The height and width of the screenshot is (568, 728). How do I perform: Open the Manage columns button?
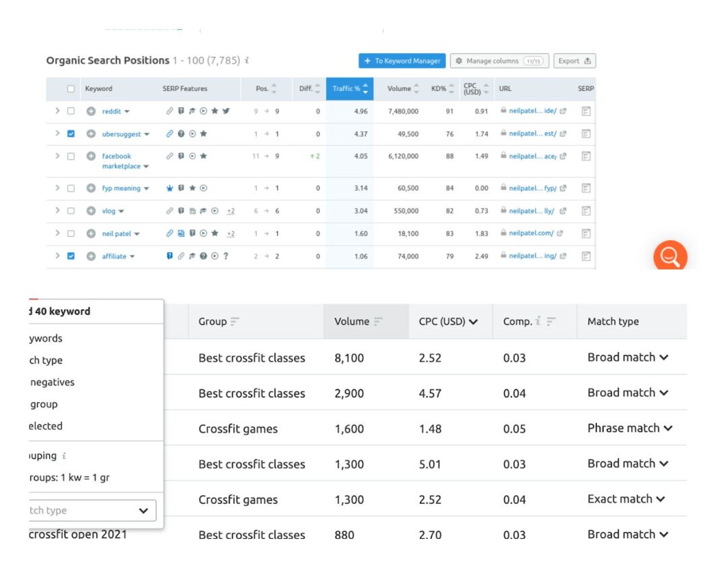coord(499,61)
